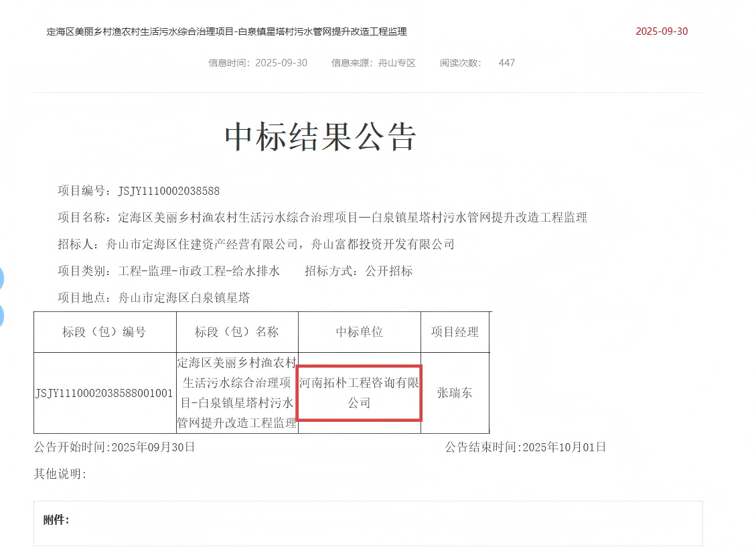
Task: Click the 标段（包）编号 table header
Action: (x=104, y=331)
